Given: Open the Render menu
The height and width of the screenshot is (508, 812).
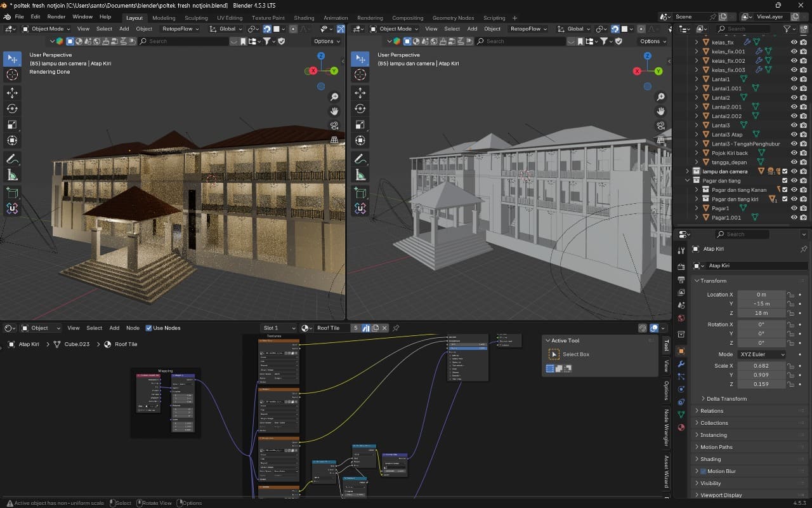Looking at the screenshot, I should click(x=56, y=17).
